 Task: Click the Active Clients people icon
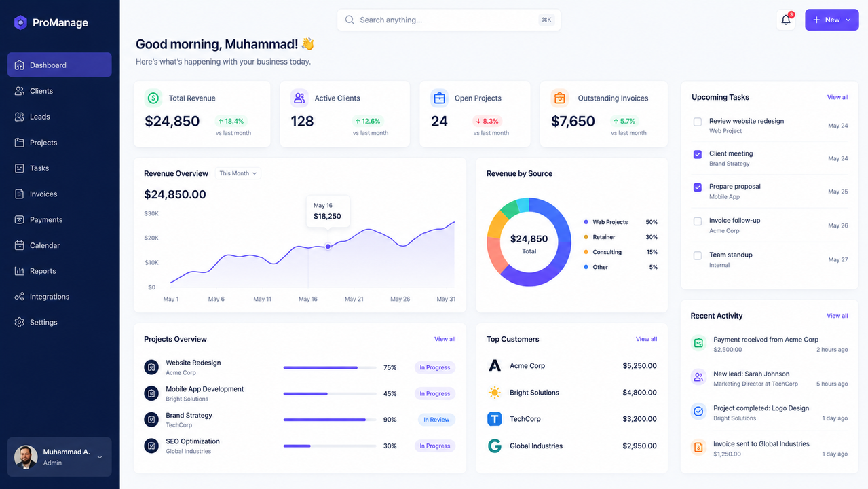299,98
